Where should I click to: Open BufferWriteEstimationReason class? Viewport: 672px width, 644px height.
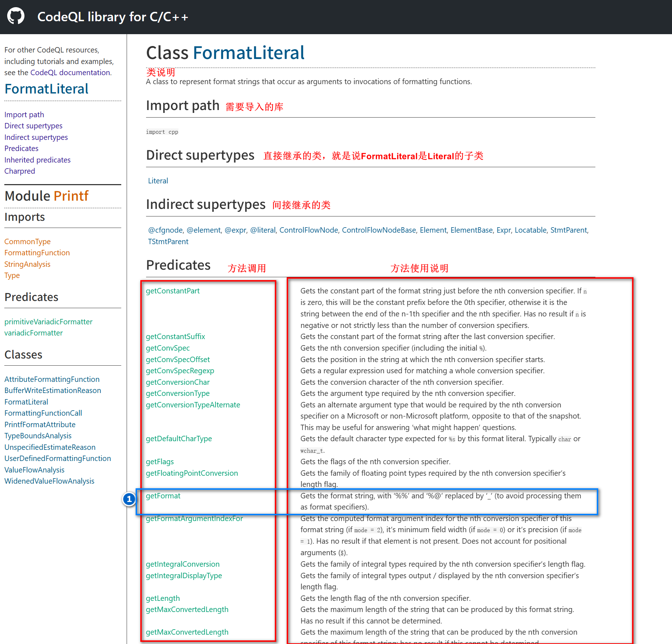point(53,390)
